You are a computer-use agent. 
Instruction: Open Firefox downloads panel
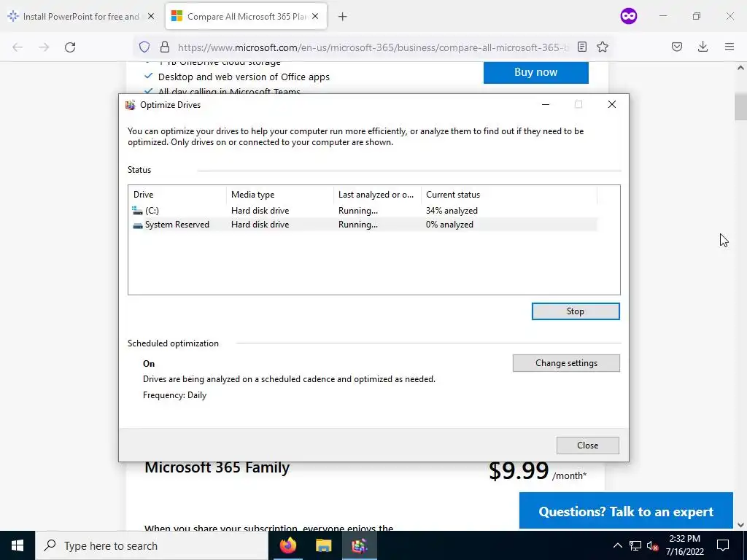[703, 47]
